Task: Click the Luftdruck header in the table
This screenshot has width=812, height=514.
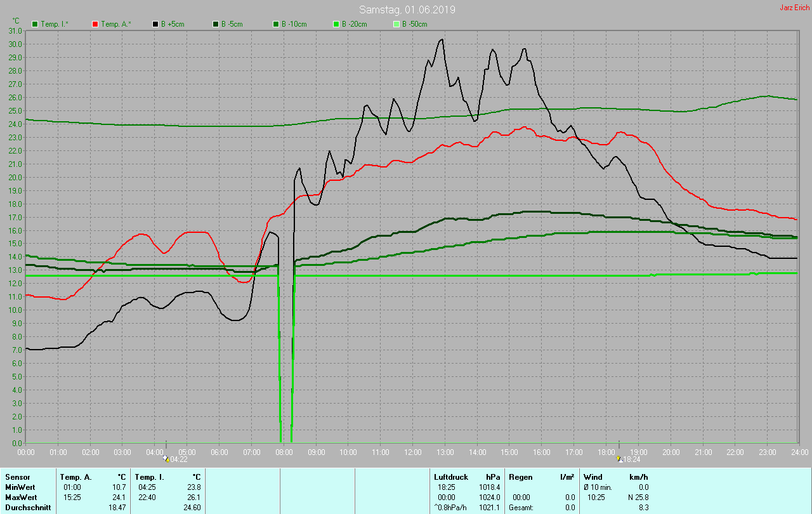Action: [x=451, y=477]
